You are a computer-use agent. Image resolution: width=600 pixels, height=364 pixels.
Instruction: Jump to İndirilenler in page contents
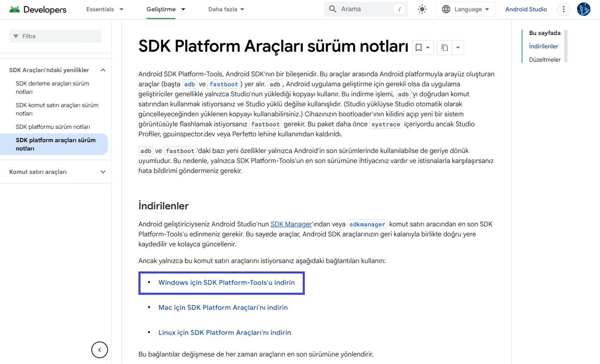544,46
